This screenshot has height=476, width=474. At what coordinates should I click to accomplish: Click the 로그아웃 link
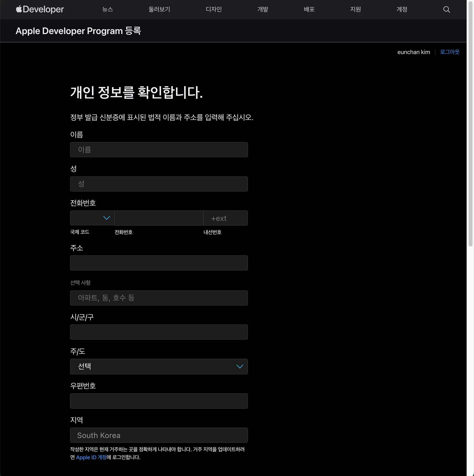click(450, 52)
